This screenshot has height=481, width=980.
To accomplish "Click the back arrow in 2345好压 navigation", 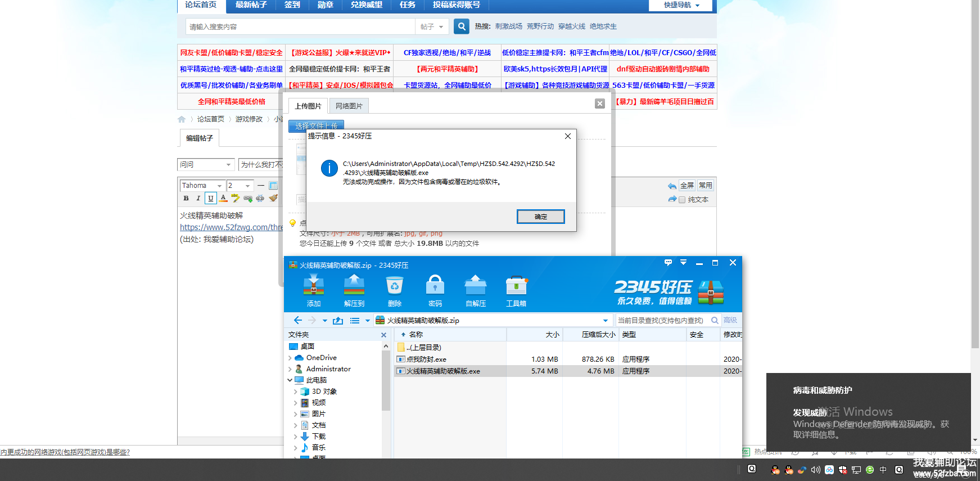I will 298,320.
